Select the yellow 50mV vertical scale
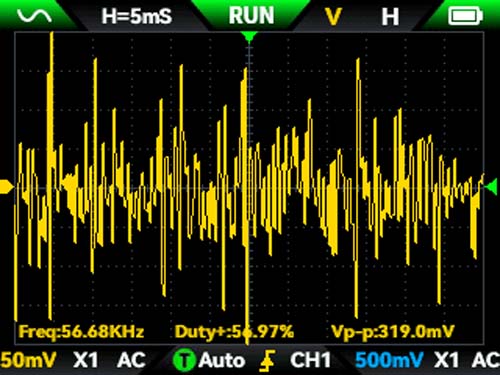 [x=28, y=360]
